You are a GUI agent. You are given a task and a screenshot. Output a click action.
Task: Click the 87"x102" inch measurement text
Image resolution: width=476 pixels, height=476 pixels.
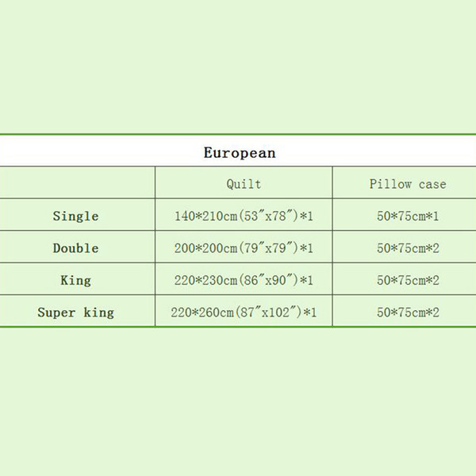268,312
